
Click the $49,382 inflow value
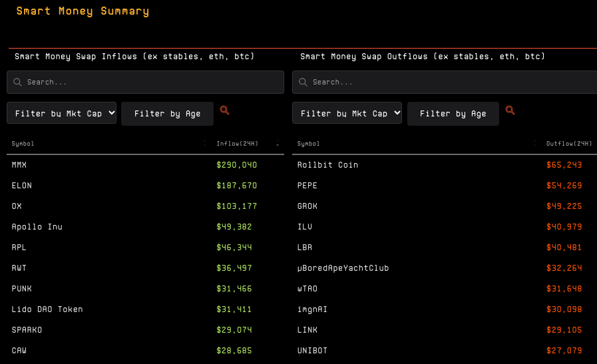point(234,226)
